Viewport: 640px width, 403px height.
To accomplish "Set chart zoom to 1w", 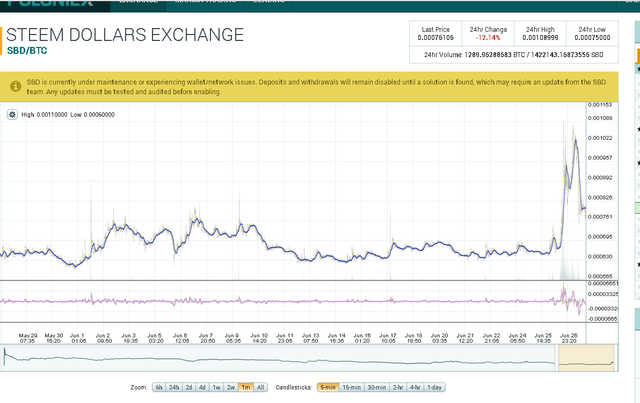I will click(216, 387).
